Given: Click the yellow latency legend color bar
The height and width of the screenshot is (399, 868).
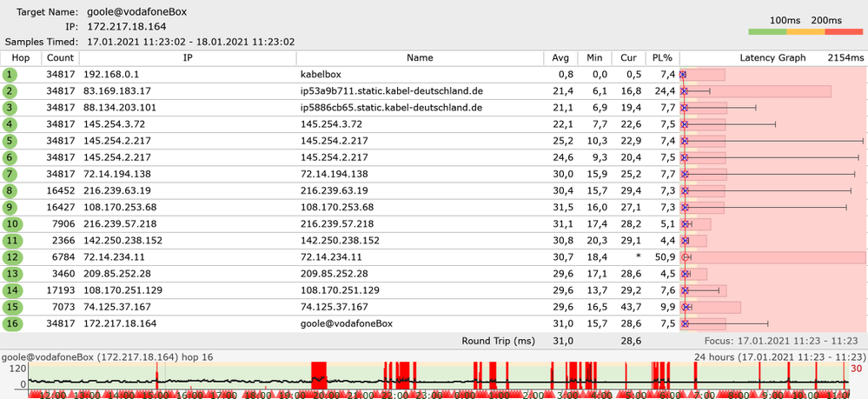Looking at the screenshot, I should 805,32.
